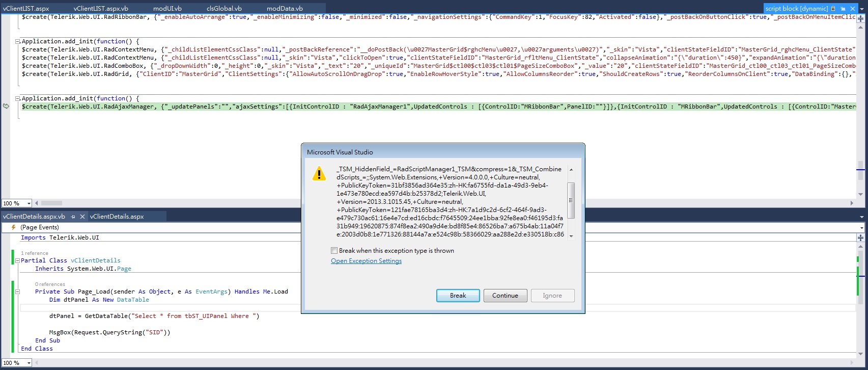Pin the script block [dynamic] tab

[843, 9]
